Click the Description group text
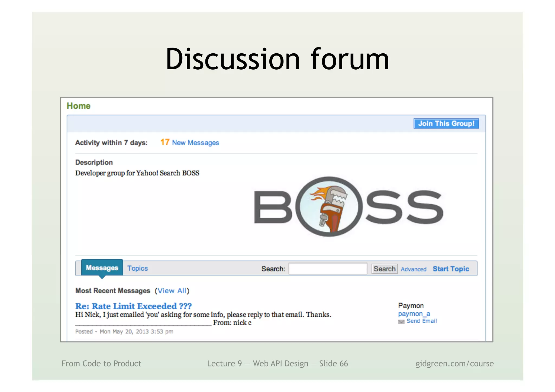Image resolution: width=555 pixels, height=392 pixels. click(x=137, y=173)
